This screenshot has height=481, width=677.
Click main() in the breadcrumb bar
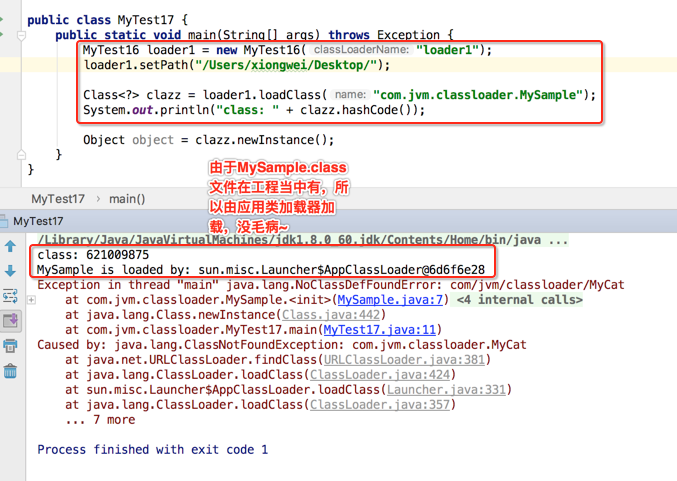pyautogui.click(x=127, y=199)
